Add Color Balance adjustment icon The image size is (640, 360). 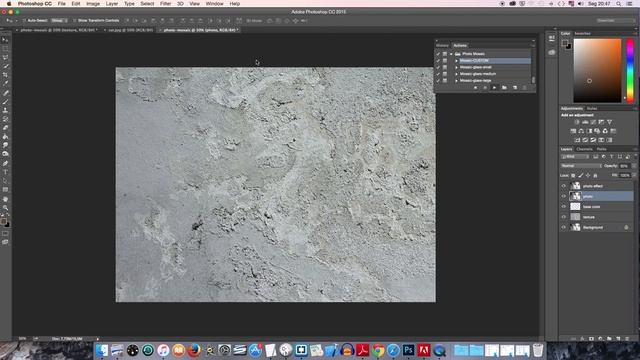(x=581, y=131)
